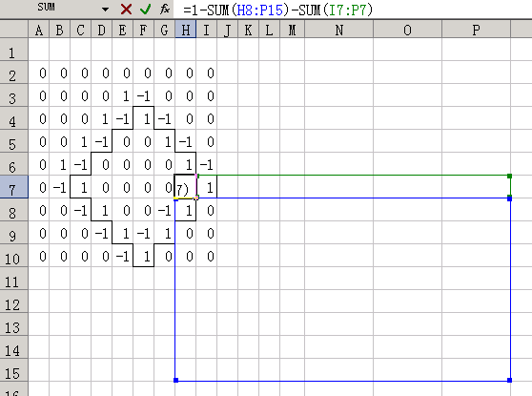Select column G header
Viewport: 532px width, 396px height.
(x=165, y=30)
